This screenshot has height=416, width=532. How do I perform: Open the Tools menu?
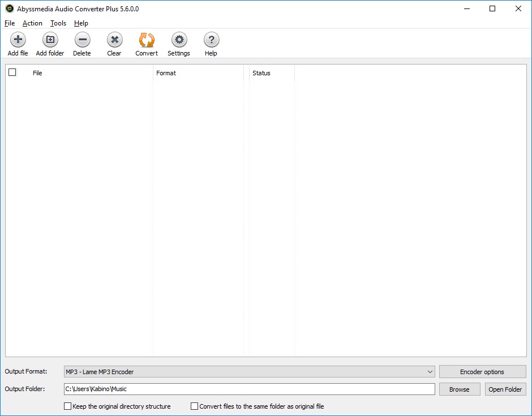pyautogui.click(x=58, y=23)
